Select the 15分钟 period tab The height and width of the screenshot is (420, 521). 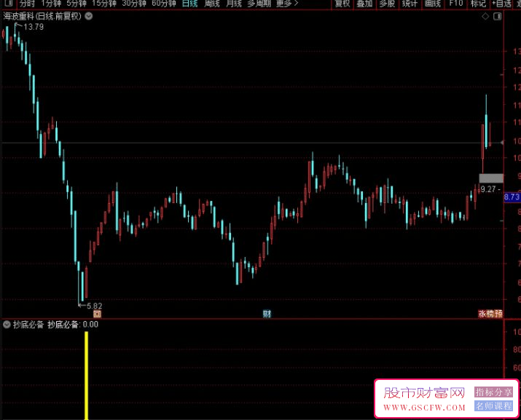pyautogui.click(x=104, y=4)
